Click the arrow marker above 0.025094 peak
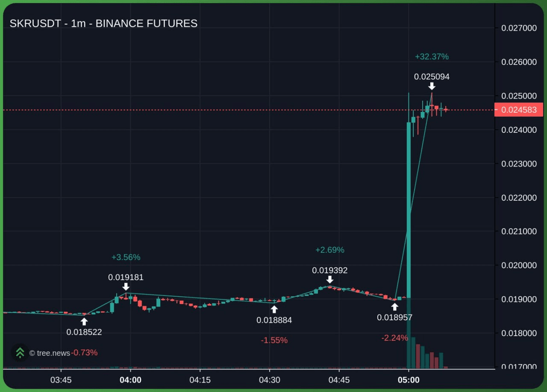547x392 pixels. pyautogui.click(x=432, y=86)
